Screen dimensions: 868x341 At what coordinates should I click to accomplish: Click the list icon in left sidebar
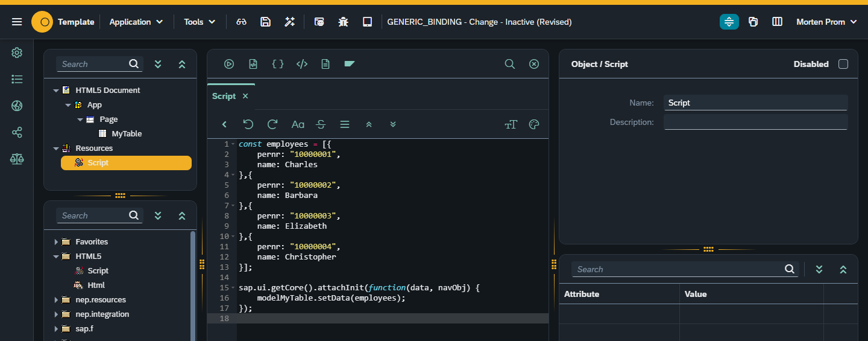point(17,79)
